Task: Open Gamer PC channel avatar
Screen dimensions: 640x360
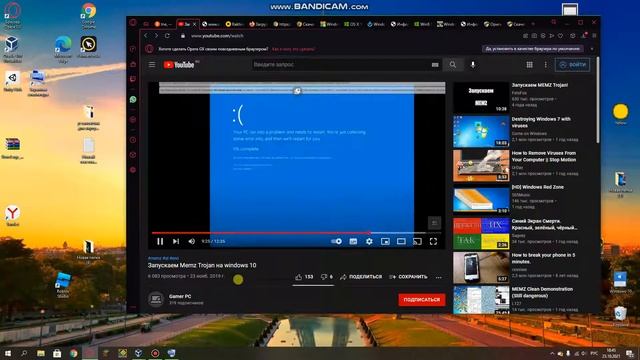Action: pos(156,299)
